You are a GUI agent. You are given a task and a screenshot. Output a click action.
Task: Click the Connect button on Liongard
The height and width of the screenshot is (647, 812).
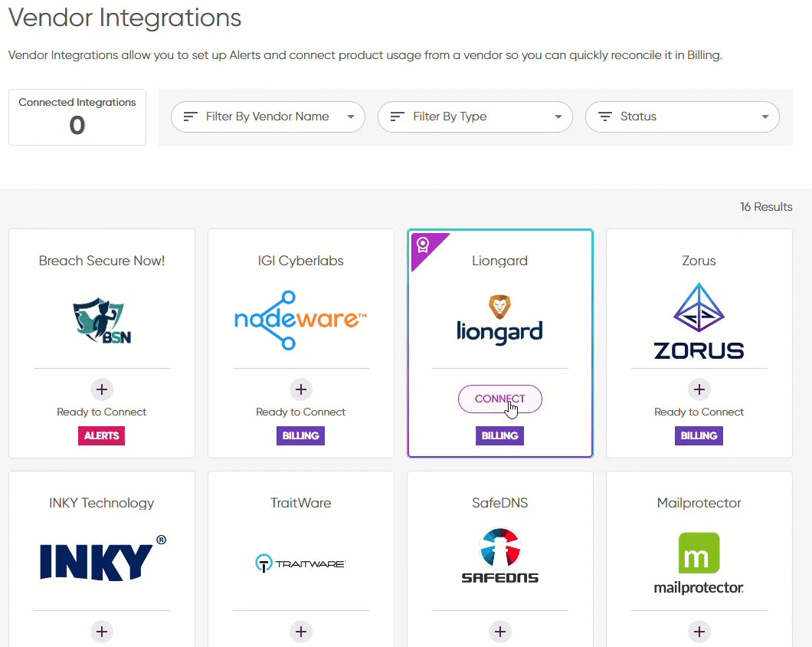tap(499, 399)
